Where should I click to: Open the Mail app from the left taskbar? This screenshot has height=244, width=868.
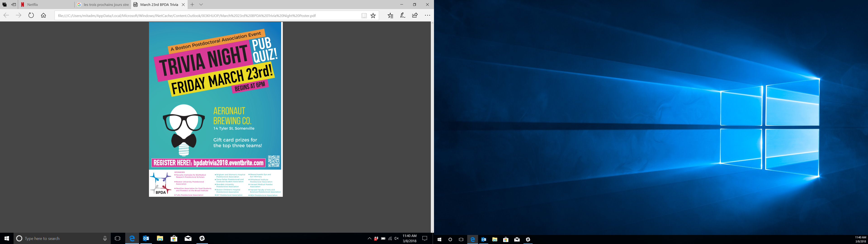(188, 238)
